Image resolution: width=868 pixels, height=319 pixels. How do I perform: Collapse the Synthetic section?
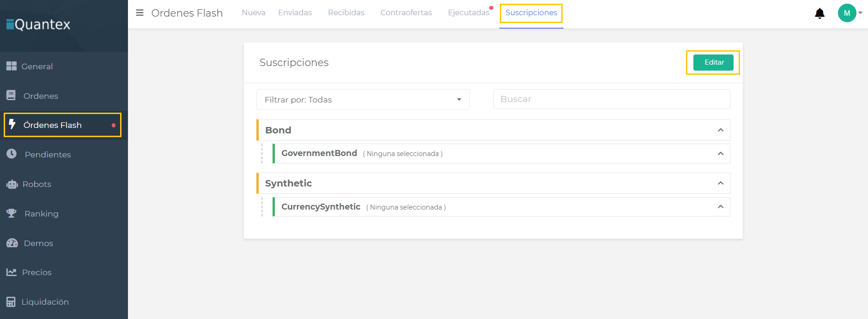pyautogui.click(x=720, y=183)
